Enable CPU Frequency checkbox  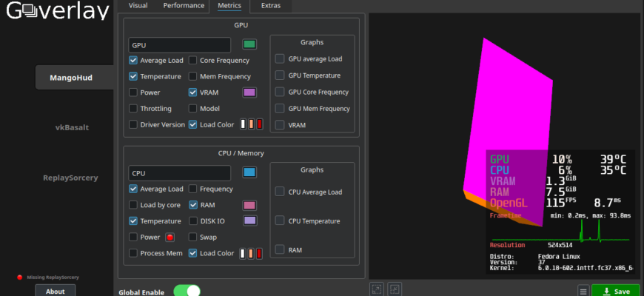[x=192, y=189]
